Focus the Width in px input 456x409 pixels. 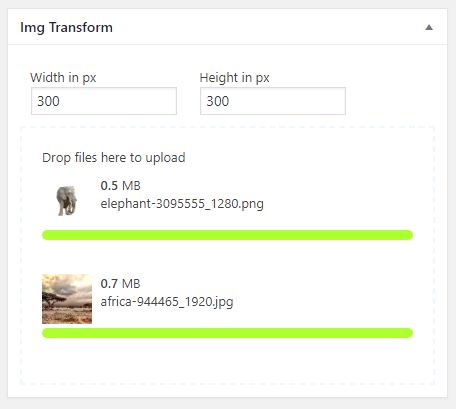(x=104, y=101)
